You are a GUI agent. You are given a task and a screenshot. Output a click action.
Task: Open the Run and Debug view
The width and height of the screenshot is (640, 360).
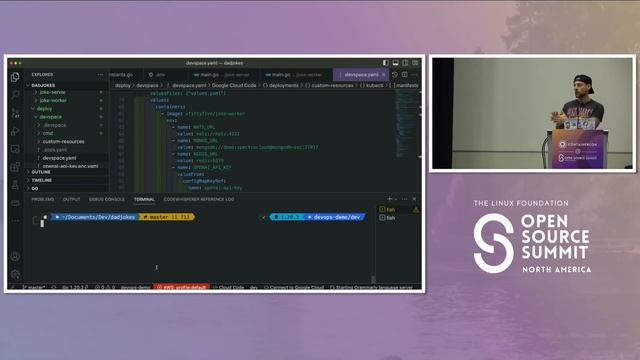pyautogui.click(x=15, y=131)
